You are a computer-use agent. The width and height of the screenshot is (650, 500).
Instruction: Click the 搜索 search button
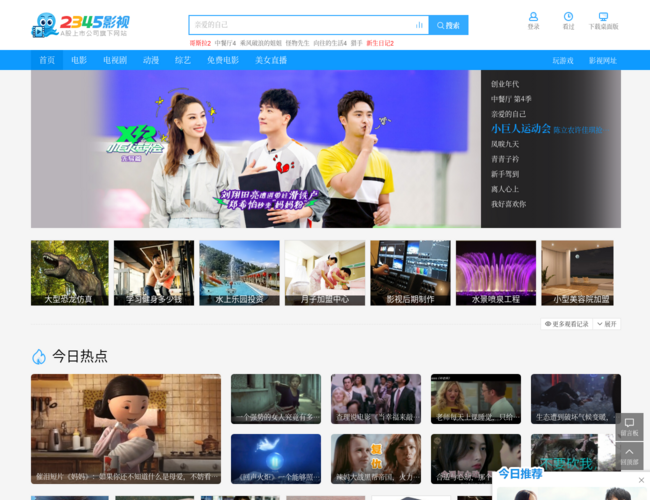tap(449, 25)
